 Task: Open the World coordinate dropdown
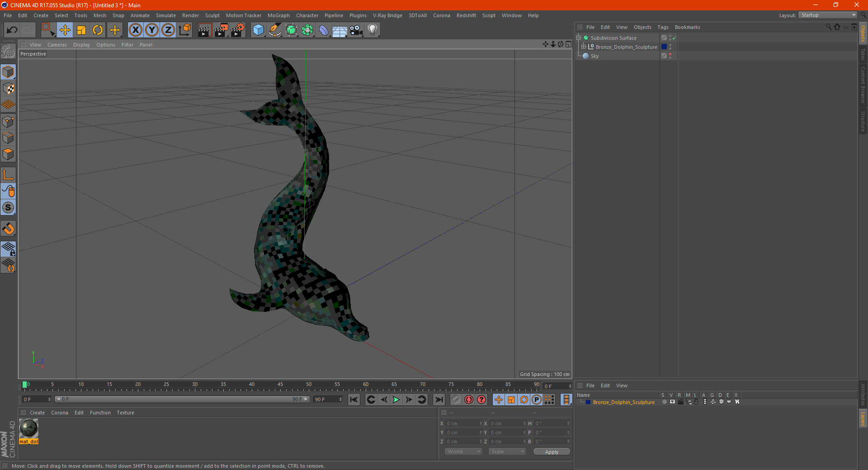[x=463, y=451]
